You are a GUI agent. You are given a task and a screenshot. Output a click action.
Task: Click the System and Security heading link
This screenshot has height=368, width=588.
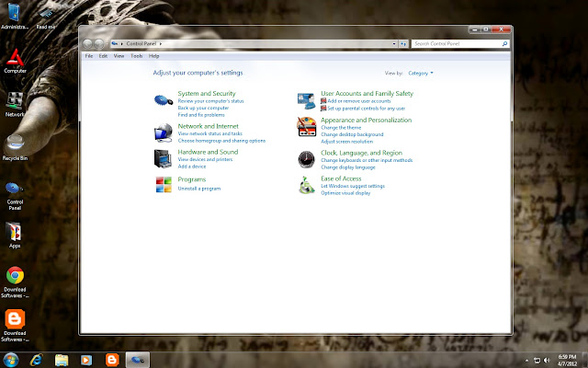[x=207, y=94]
